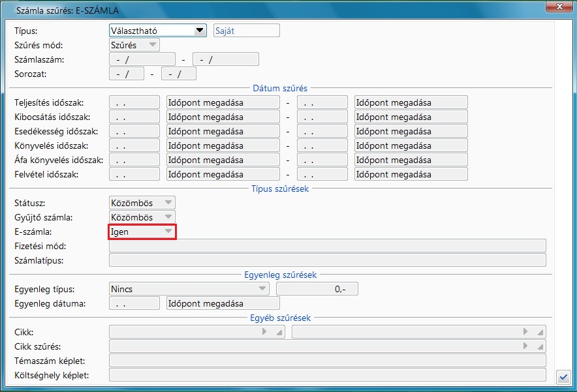Viewport: 577px width, 392px height.
Task: Change the E-számla dropdown set to Igen
Action: [168, 231]
